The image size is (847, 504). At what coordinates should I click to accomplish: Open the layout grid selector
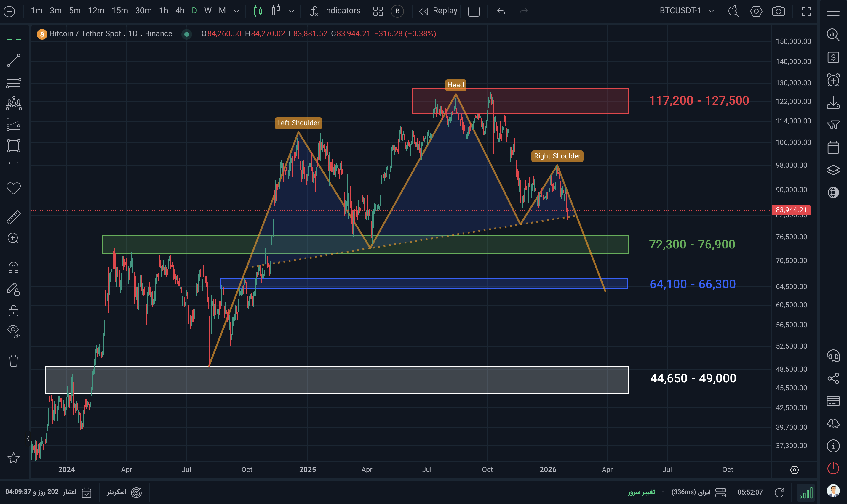click(378, 11)
